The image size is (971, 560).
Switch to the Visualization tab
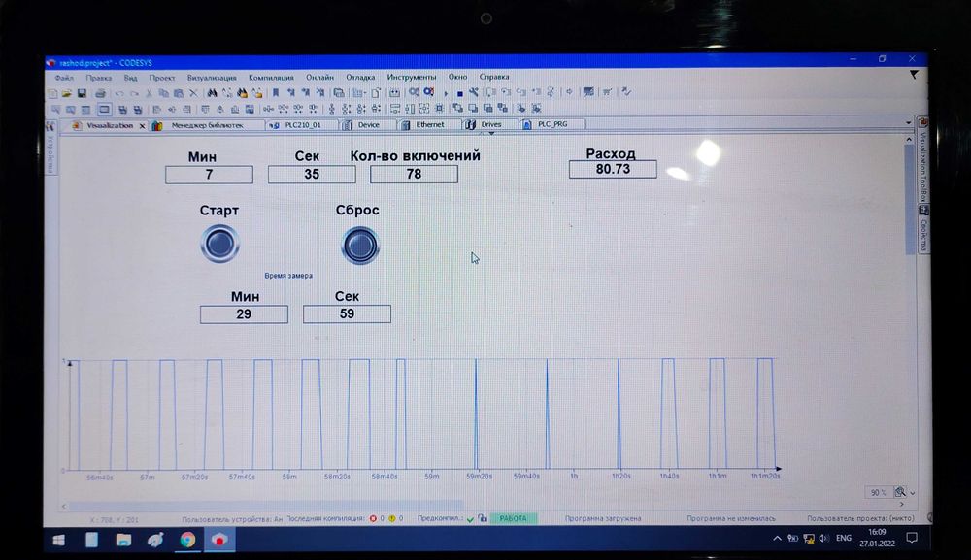[110, 125]
